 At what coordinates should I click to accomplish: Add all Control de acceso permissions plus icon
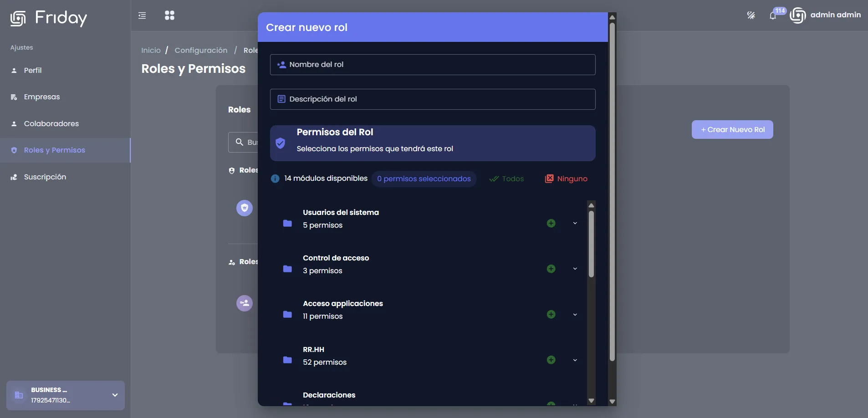point(551,269)
